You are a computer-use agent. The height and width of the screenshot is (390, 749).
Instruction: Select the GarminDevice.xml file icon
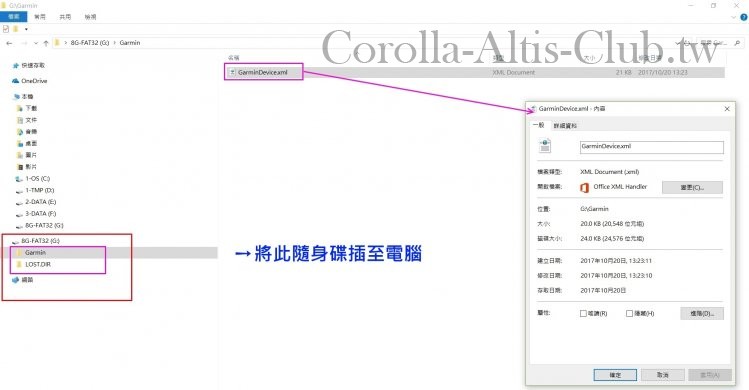[233, 72]
